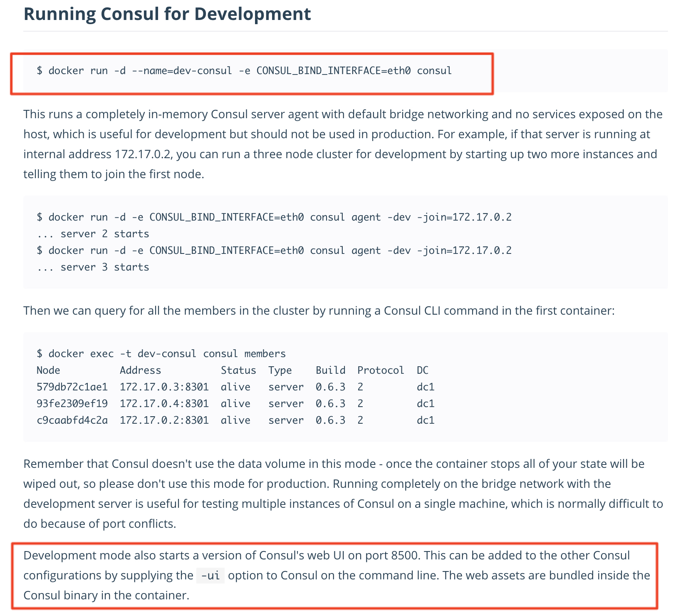Click the "Build" column header

click(330, 370)
